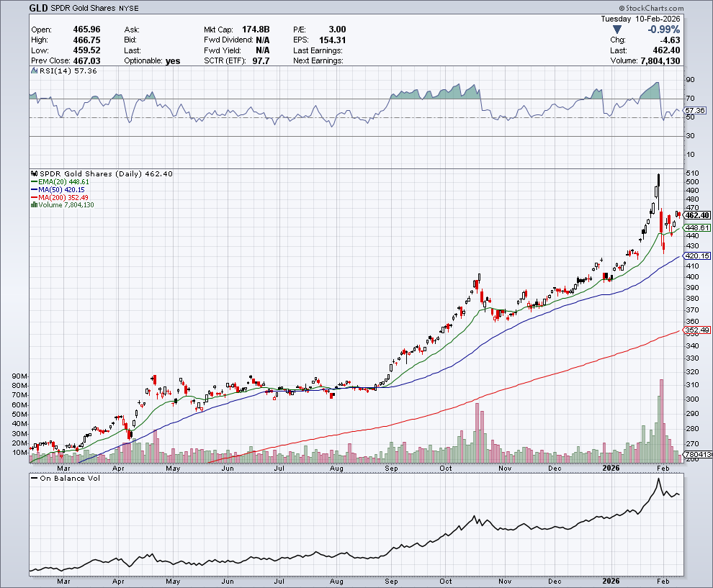Click the Optionable yes field
The height and width of the screenshot is (588, 713).
coord(172,61)
